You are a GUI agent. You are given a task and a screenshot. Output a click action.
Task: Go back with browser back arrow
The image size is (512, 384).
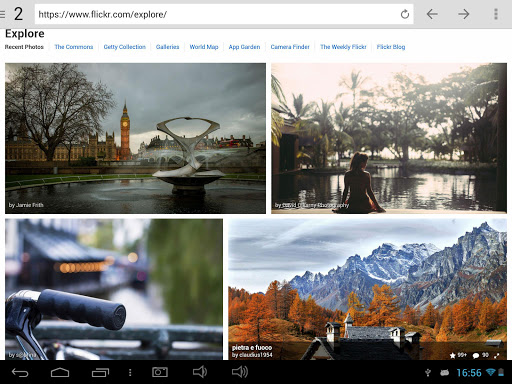click(432, 14)
